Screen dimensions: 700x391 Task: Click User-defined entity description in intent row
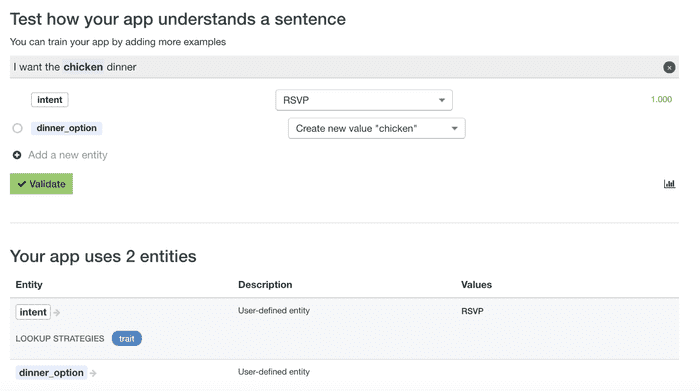274,311
